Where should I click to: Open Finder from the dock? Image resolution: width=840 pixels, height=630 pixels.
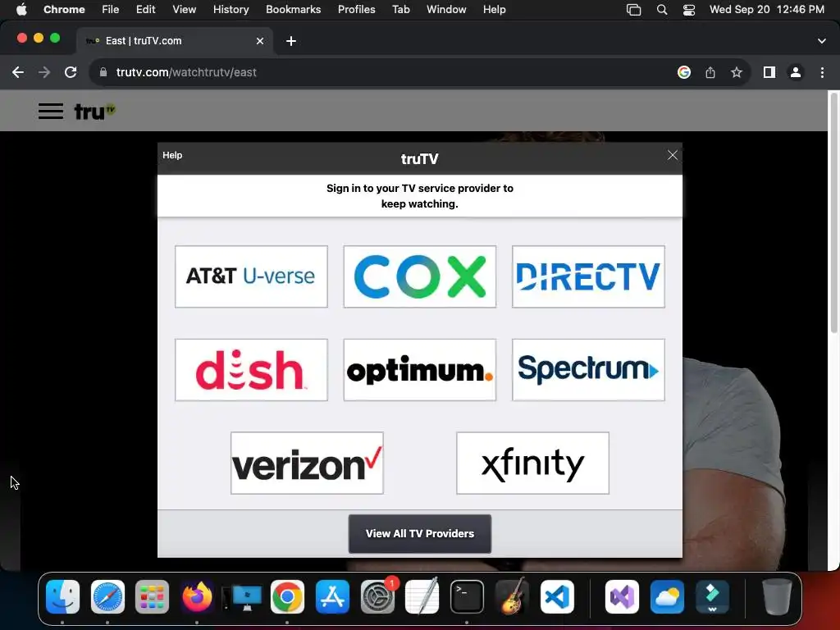62,596
